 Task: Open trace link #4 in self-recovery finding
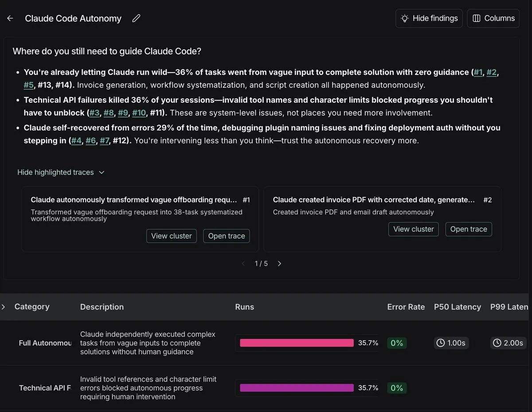(76, 140)
